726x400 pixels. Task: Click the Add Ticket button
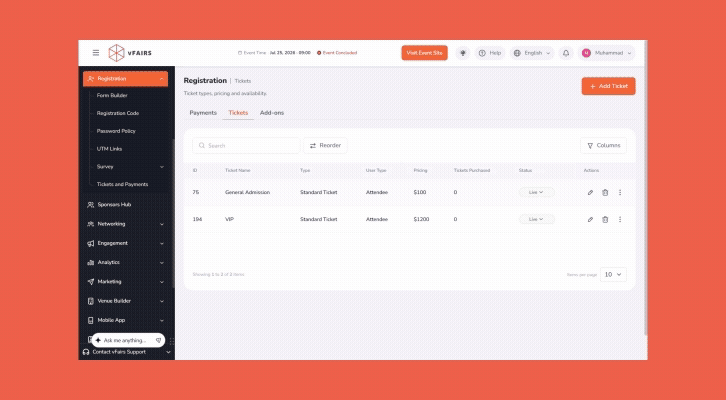point(608,86)
